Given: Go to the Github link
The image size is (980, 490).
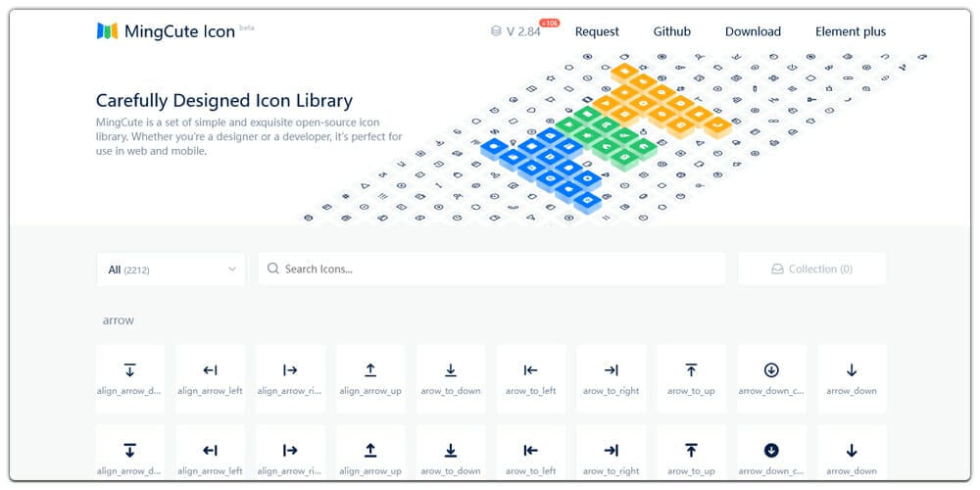Looking at the screenshot, I should (x=672, y=31).
